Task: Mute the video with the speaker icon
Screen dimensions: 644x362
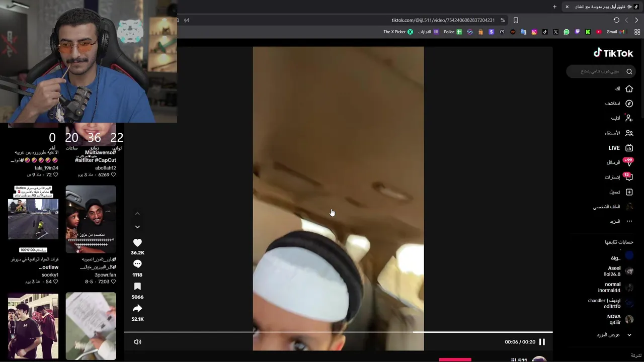Action: pyautogui.click(x=137, y=342)
